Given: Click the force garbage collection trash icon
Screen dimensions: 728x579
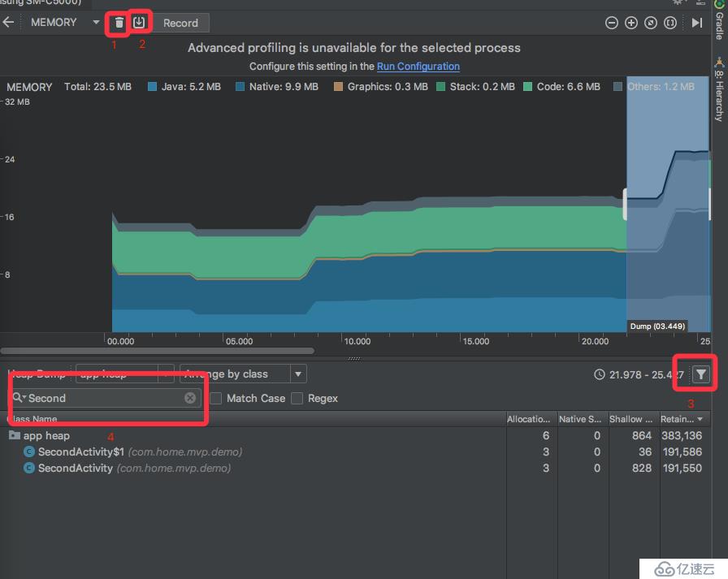Looking at the screenshot, I should [119, 23].
